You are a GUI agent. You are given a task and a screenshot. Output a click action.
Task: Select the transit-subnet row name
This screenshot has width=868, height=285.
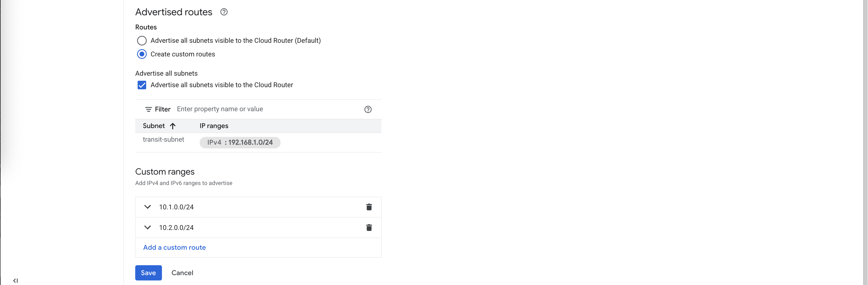tap(164, 140)
